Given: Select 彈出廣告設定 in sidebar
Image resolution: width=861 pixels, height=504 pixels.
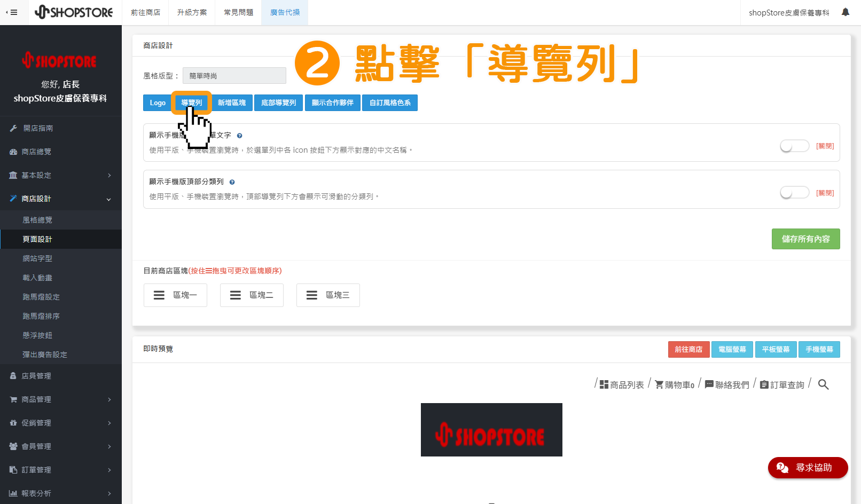Looking at the screenshot, I should click(x=61, y=355).
